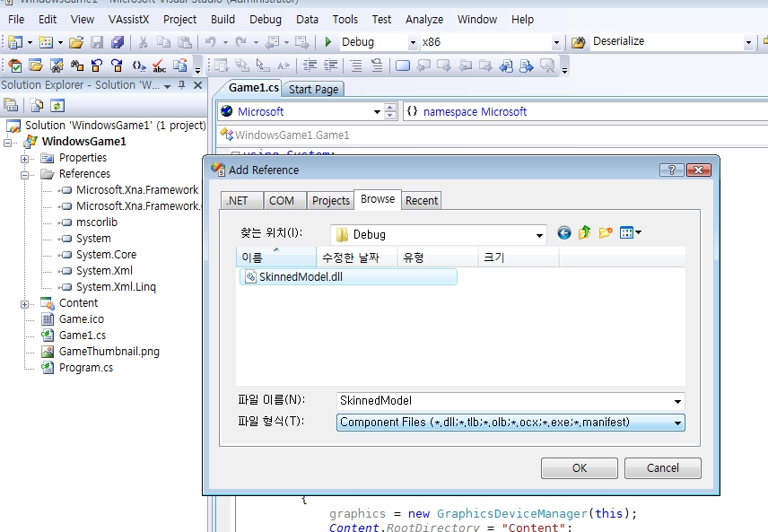The image size is (768, 532).
Task: Click VAssistX spell check abc icon
Action: [x=159, y=65]
